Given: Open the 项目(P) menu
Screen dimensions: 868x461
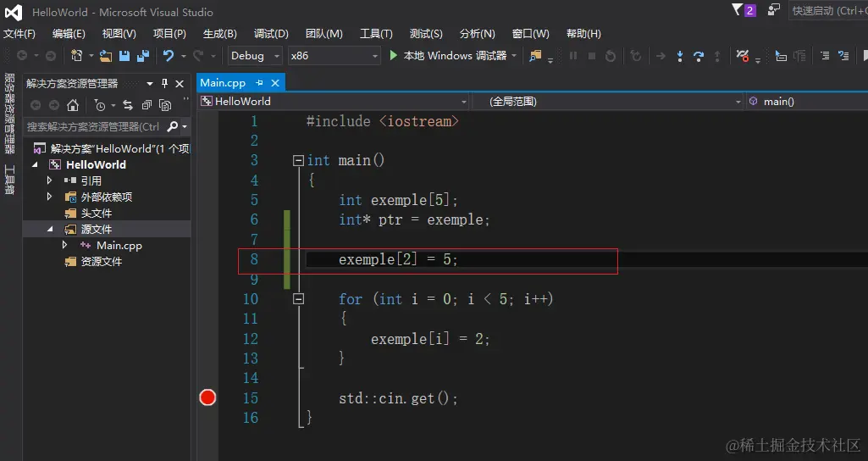Looking at the screenshot, I should [x=169, y=34].
